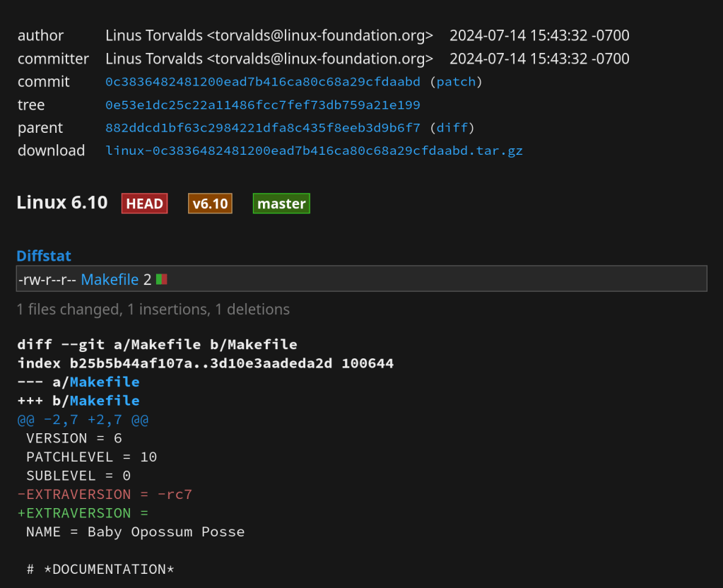Click the diff link beside parent hash
Screen dimensions: 723x588
pos(452,128)
